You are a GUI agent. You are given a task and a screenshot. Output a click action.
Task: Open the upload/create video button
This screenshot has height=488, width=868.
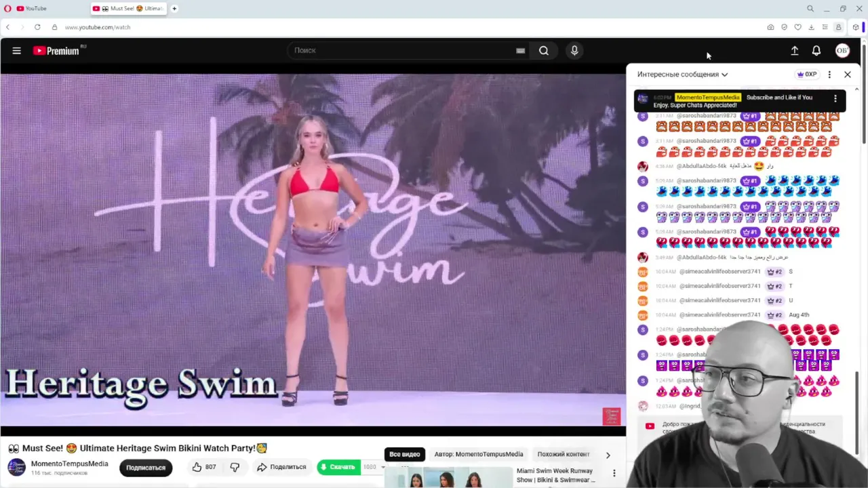point(795,50)
